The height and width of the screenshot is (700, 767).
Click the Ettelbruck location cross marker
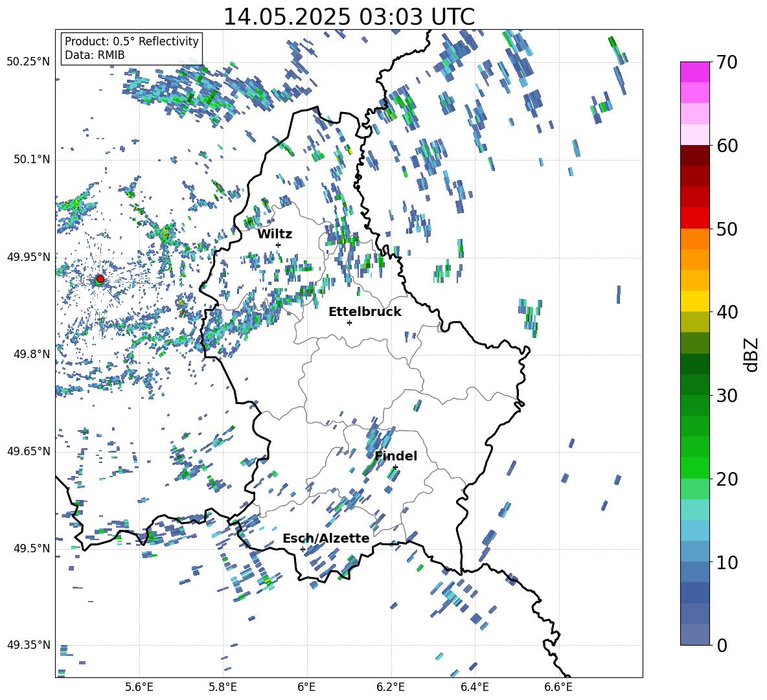click(x=349, y=322)
